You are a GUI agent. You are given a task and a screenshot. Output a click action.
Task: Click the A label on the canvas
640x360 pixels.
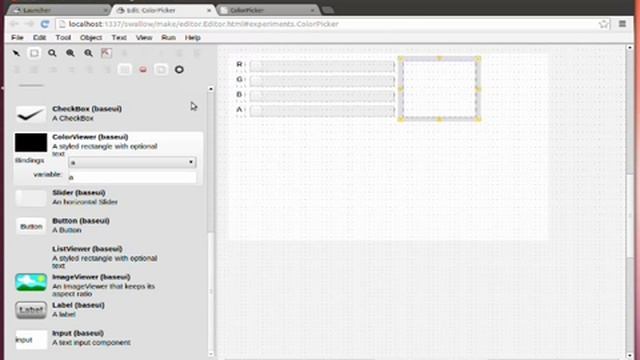click(x=240, y=109)
